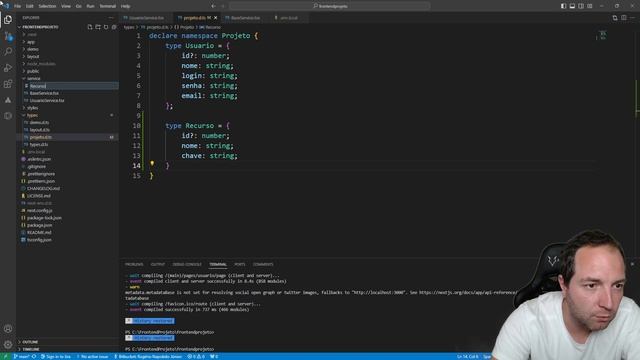
Task: Click the remote indicator in status bar
Action: click(x=5, y=356)
